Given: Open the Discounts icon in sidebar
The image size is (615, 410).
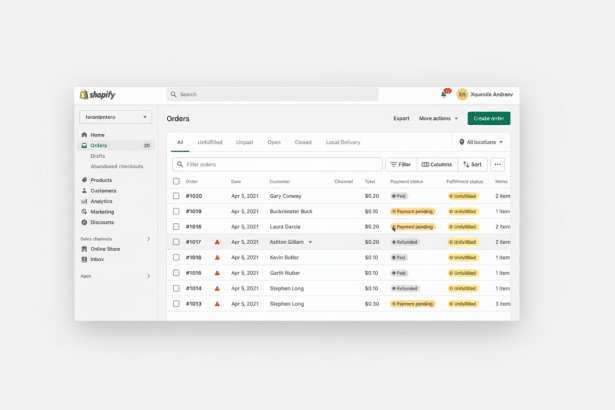Looking at the screenshot, I should point(84,222).
